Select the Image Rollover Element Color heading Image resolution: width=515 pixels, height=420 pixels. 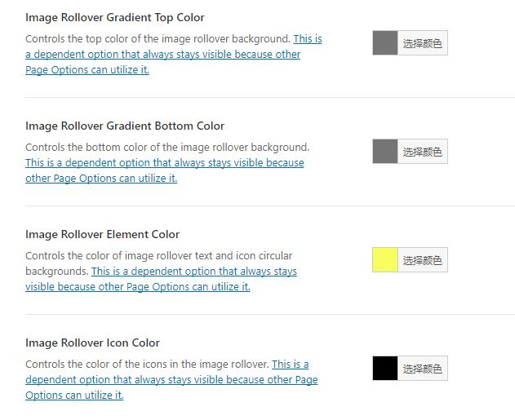102,234
